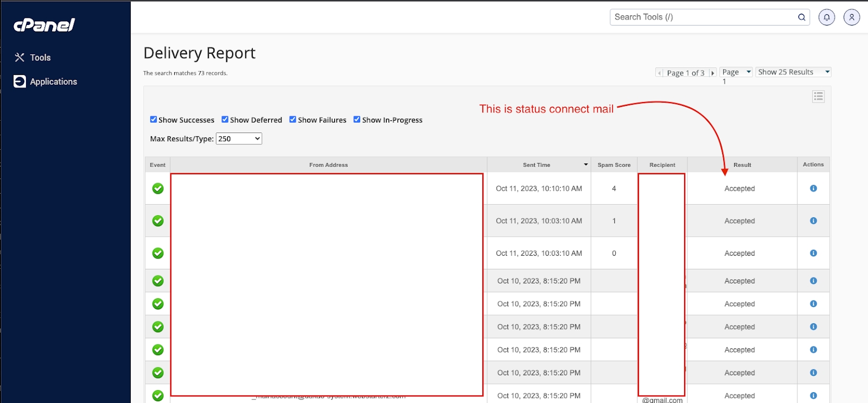Sort by Sent Time column header
868x403 pixels.
point(537,165)
